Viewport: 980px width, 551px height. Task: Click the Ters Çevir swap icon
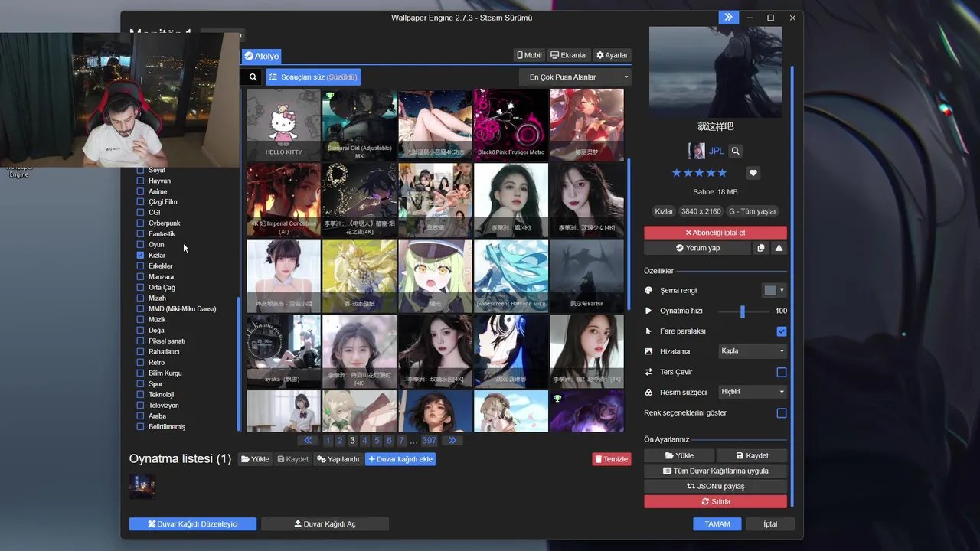648,372
